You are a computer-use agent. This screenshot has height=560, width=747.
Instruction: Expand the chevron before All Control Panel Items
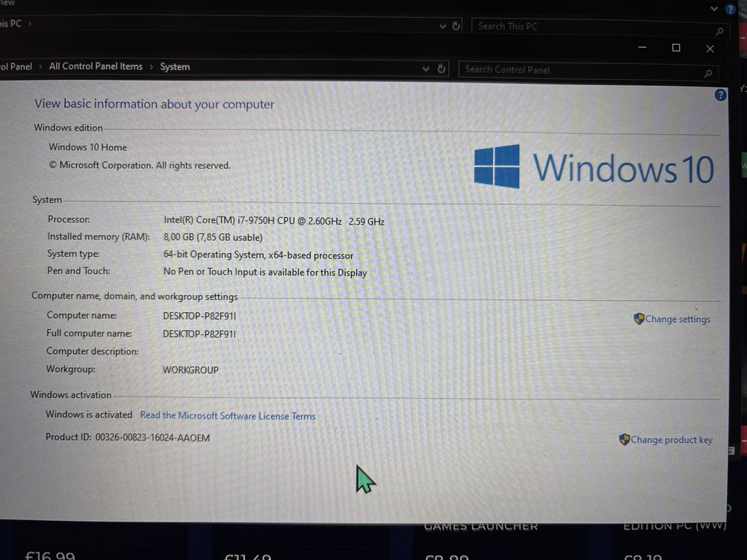click(x=40, y=66)
